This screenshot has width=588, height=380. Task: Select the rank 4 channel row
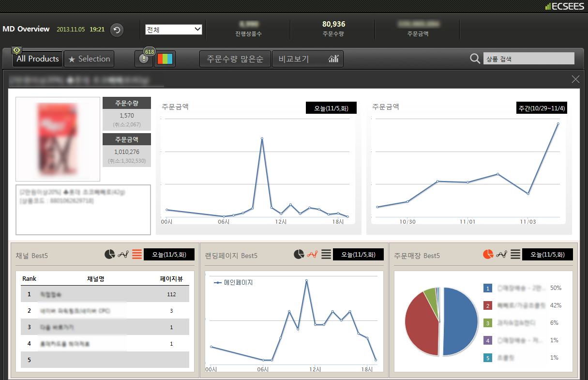[105, 344]
